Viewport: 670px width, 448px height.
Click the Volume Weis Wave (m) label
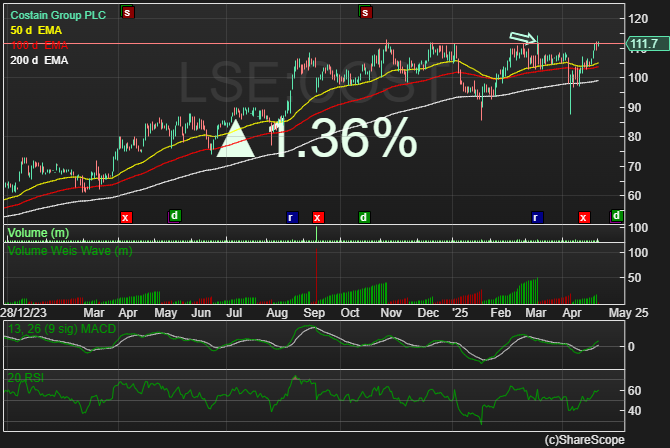(70, 251)
